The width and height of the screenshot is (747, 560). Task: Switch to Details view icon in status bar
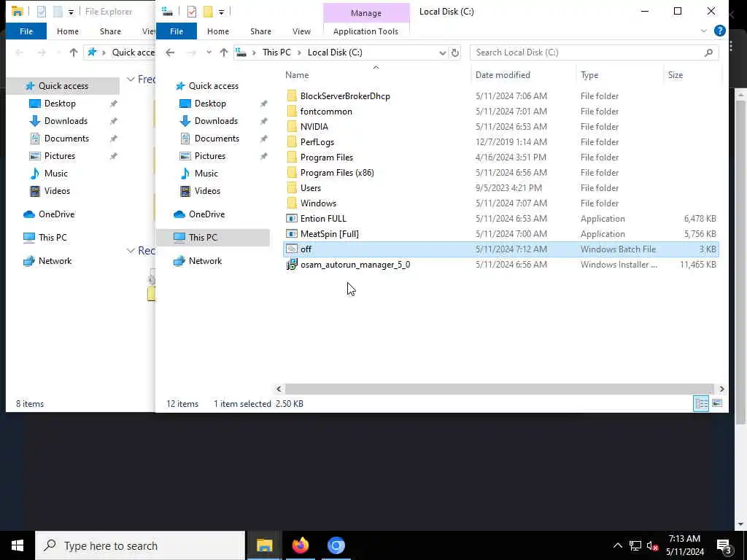(701, 403)
